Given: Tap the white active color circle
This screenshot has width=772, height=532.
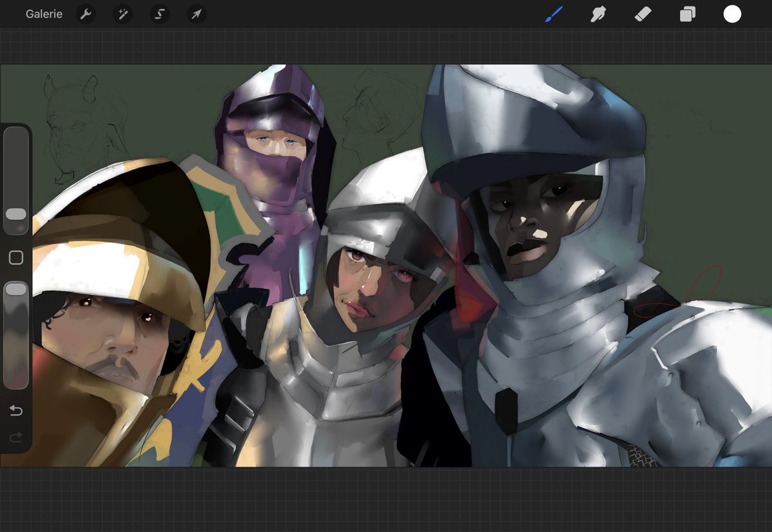Looking at the screenshot, I should tap(732, 14).
